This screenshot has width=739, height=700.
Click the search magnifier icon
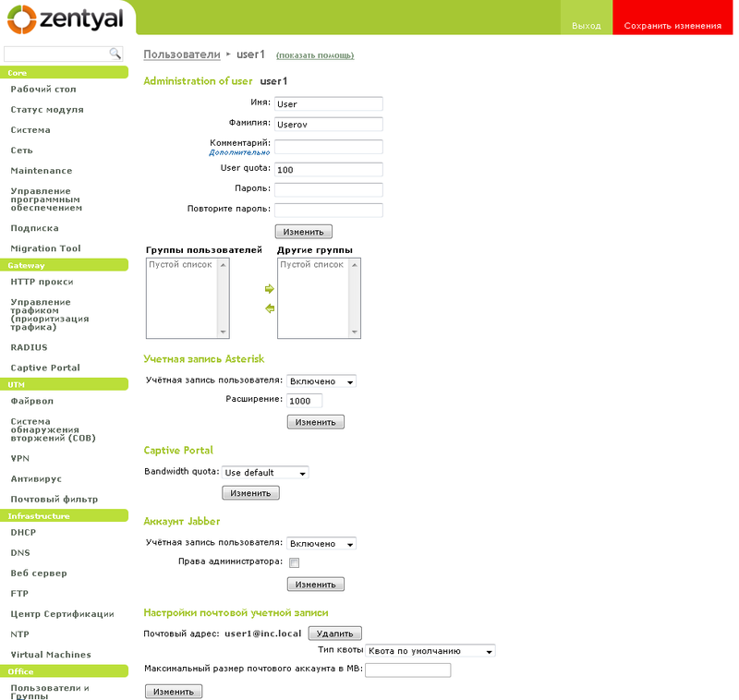tap(115, 54)
